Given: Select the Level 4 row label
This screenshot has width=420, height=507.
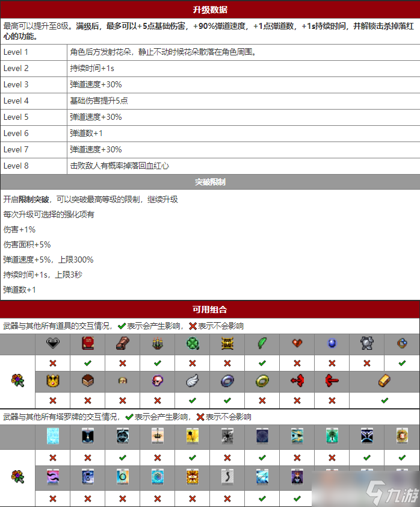Looking at the screenshot, I should pos(16,101).
